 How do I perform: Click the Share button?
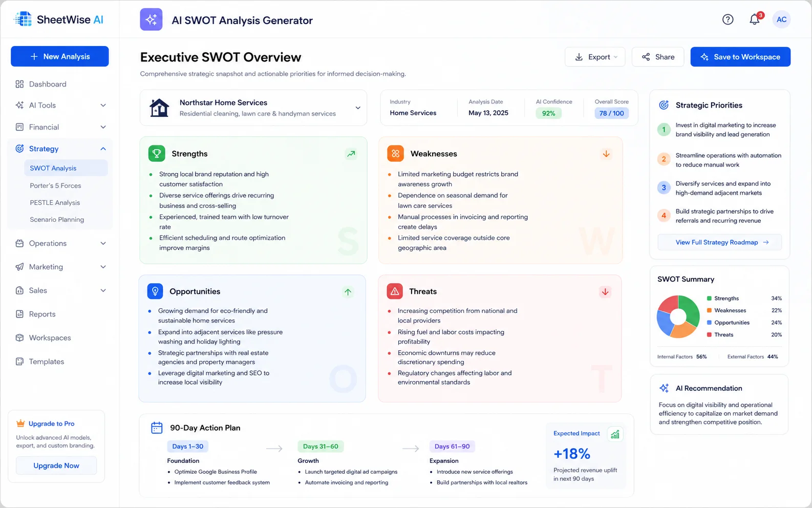pyautogui.click(x=658, y=57)
